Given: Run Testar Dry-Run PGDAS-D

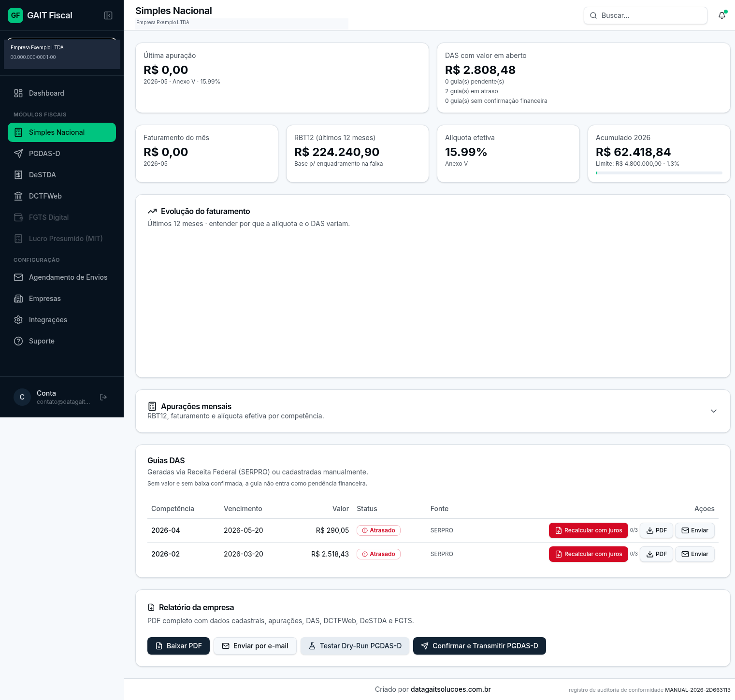Looking at the screenshot, I should pyautogui.click(x=355, y=646).
